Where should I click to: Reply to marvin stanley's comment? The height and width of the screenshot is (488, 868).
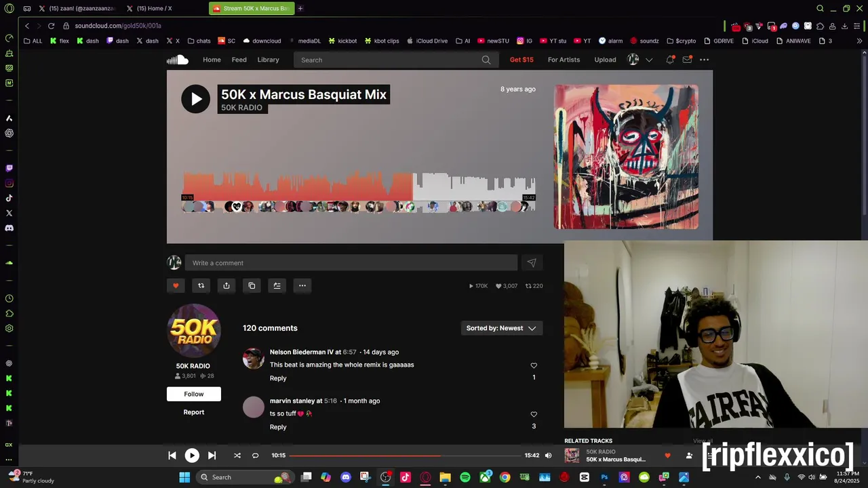coord(278,427)
